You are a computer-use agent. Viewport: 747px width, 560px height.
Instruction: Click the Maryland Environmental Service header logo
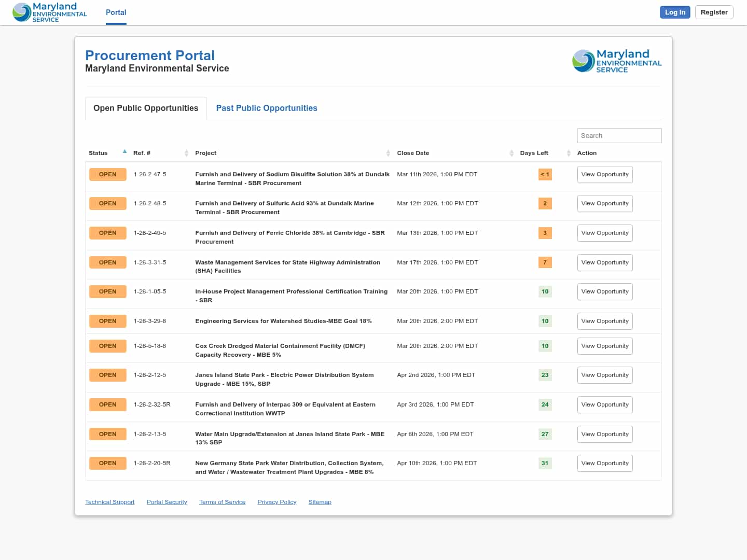click(x=50, y=12)
